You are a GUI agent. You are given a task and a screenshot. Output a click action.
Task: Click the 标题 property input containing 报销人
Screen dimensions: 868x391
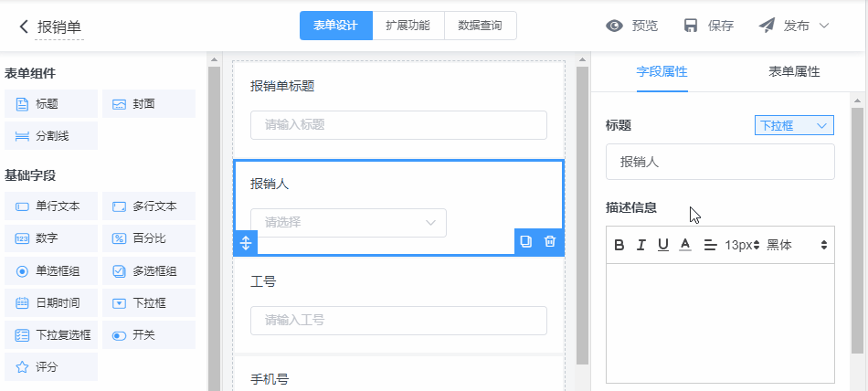720,162
